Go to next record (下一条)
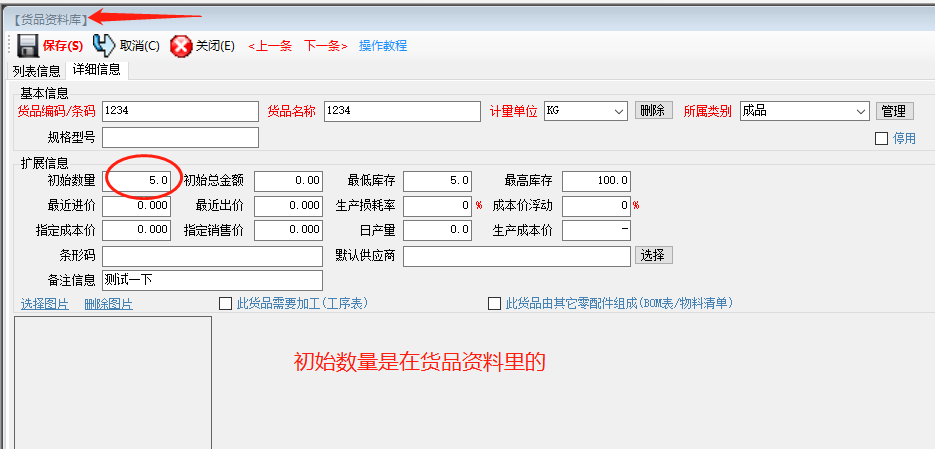Screen dimensions: 935x449 [325, 46]
